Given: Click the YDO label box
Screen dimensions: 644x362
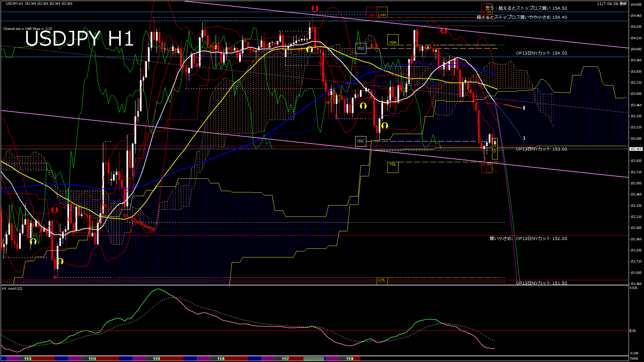Looking at the screenshot, I should click(x=361, y=48).
